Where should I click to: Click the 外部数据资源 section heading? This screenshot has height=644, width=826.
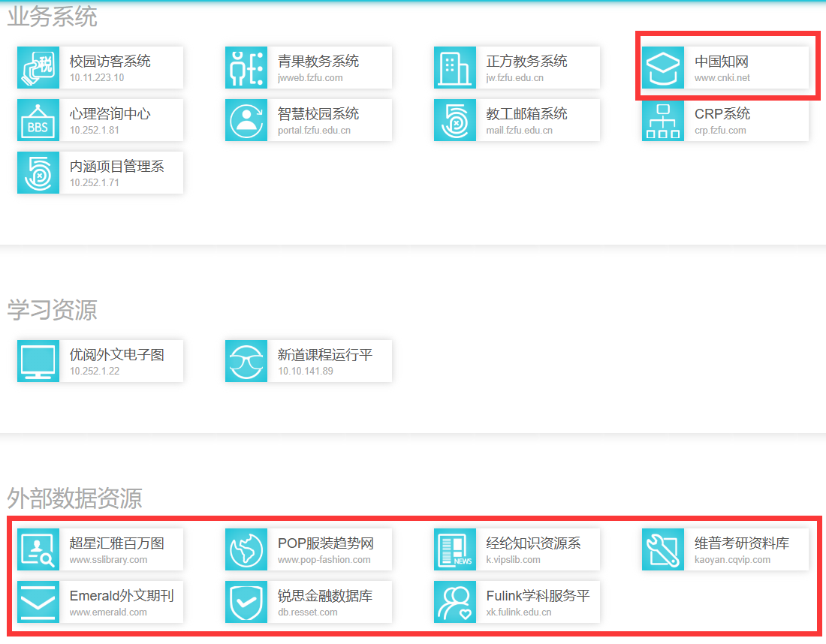coord(75,498)
